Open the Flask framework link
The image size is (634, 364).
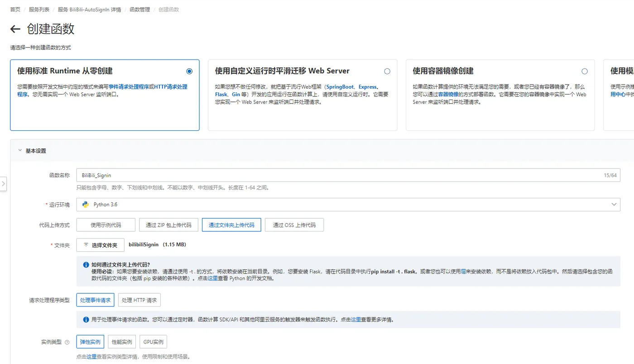[221, 94]
